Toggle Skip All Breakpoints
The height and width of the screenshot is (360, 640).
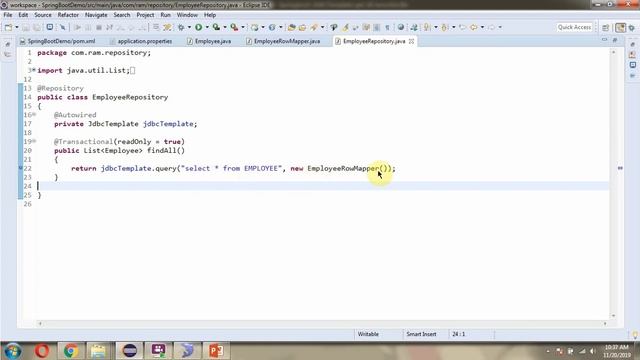point(62,27)
